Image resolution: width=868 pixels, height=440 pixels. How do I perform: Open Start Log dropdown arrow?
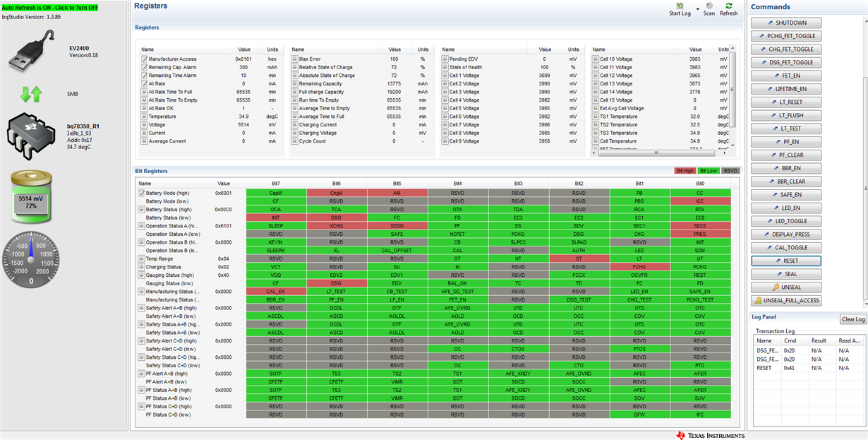pos(697,11)
